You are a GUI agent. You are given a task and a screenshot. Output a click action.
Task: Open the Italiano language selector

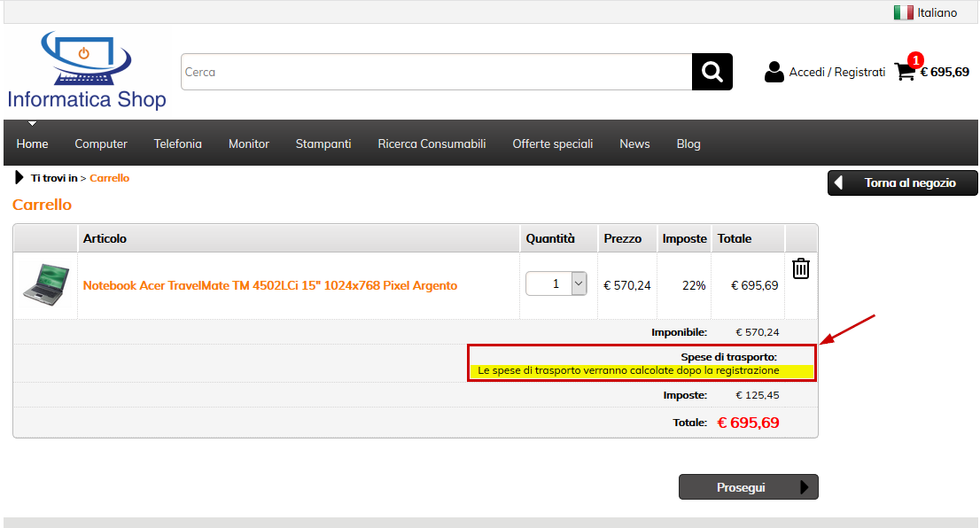click(926, 12)
